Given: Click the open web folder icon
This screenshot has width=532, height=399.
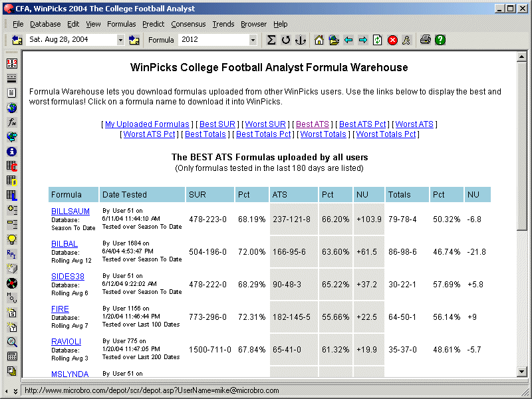Looking at the screenshot, I should click(334, 40).
